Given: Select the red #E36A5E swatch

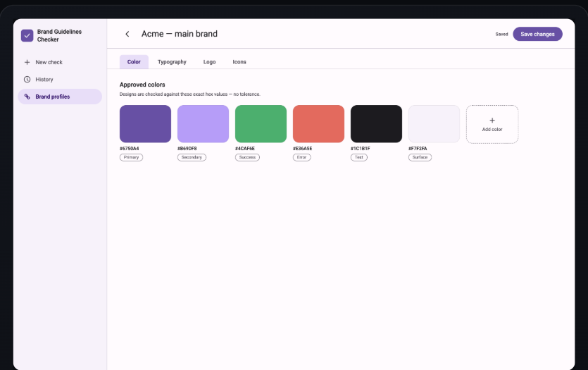Looking at the screenshot, I should point(318,124).
